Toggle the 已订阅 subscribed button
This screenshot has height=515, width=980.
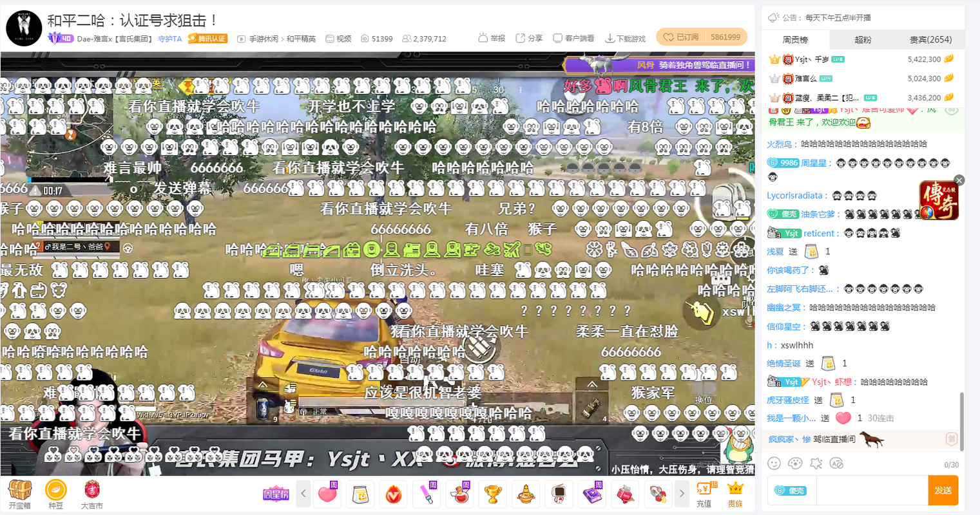pyautogui.click(x=681, y=37)
